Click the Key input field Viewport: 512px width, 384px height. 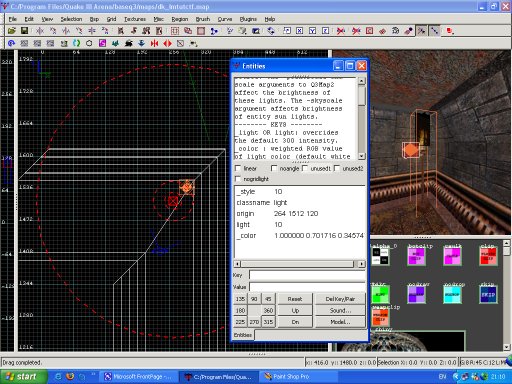307,275
